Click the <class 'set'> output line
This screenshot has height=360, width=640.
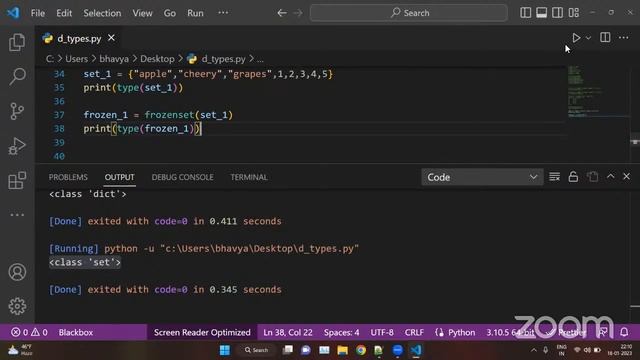85,262
